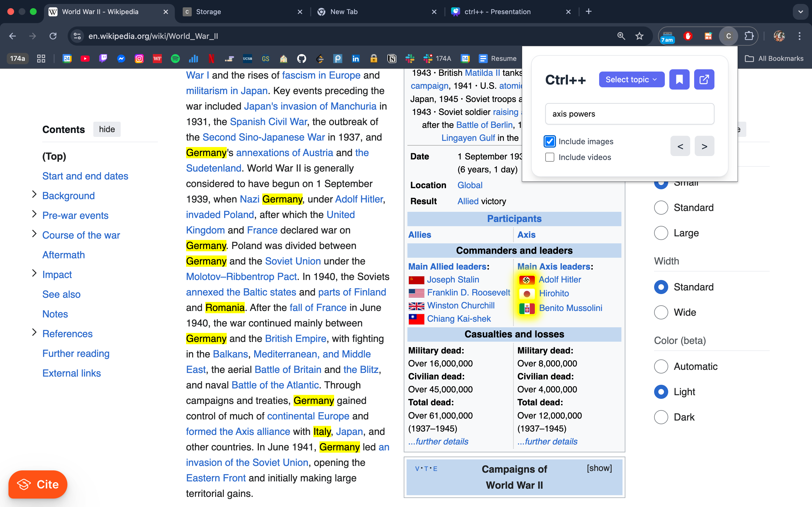Reload the page with refresh icon

(53, 36)
